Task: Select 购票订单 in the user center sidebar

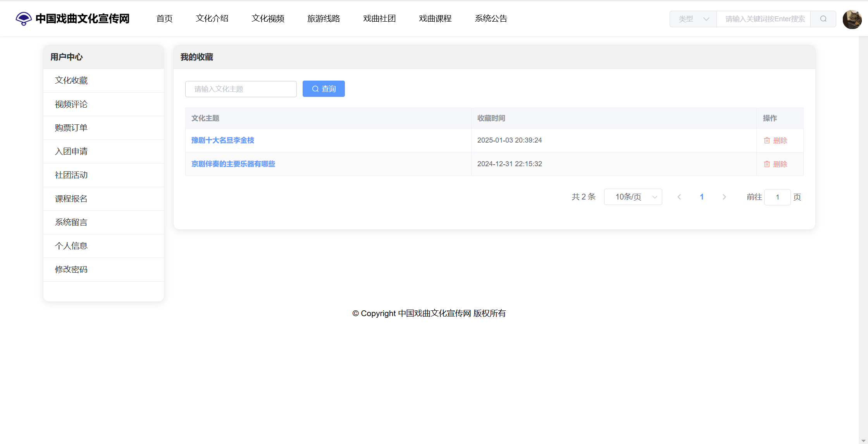Action: tap(71, 128)
